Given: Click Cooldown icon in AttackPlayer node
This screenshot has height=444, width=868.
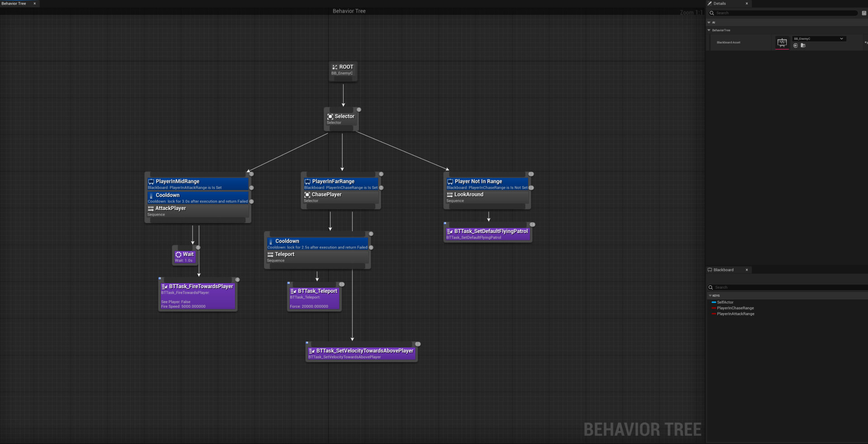Looking at the screenshot, I should pos(151,196).
